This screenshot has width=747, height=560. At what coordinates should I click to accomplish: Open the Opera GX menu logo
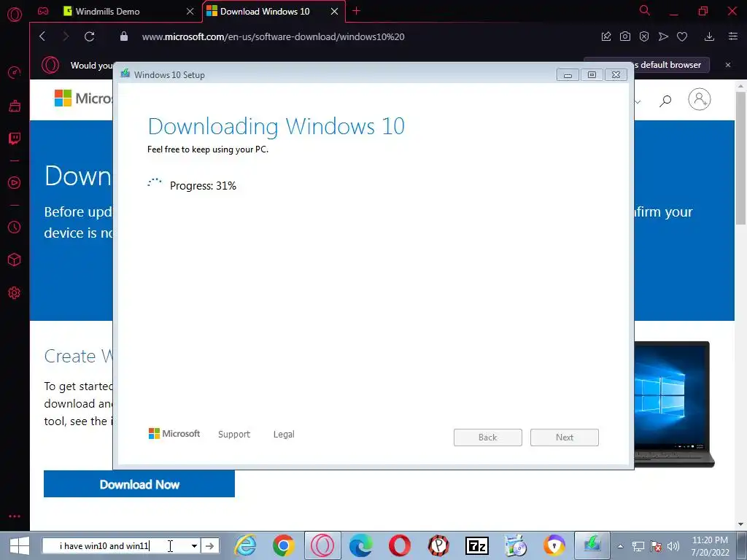(x=15, y=15)
